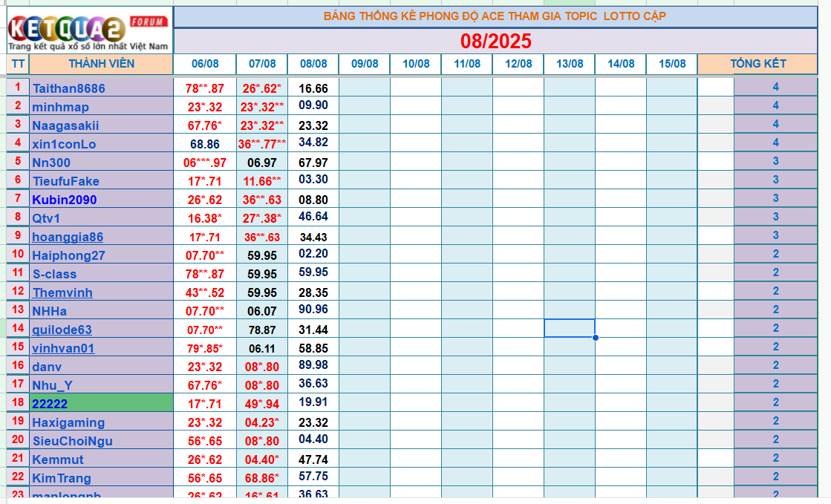Select cell '49*.94' in 22222 row

[x=262, y=403]
